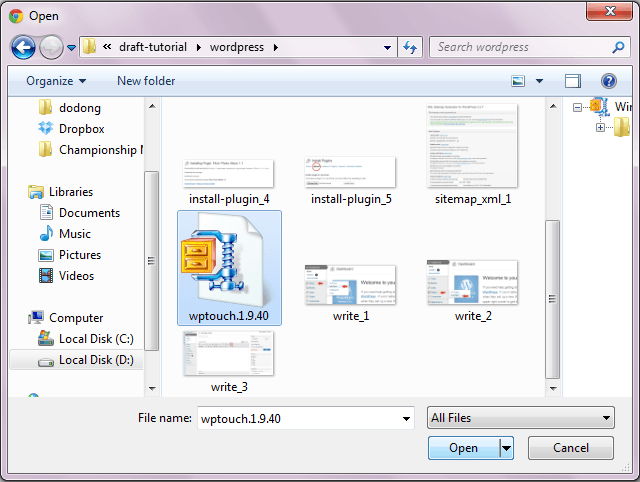Viewport: 640px width, 482px height.
Task: Select the write_2 thumbnail
Action: click(x=472, y=282)
